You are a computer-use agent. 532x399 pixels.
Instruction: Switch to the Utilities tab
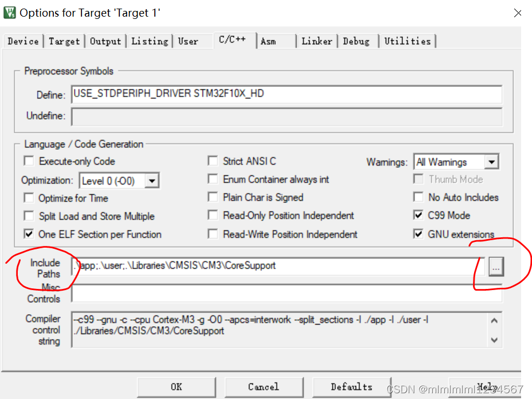tap(408, 41)
